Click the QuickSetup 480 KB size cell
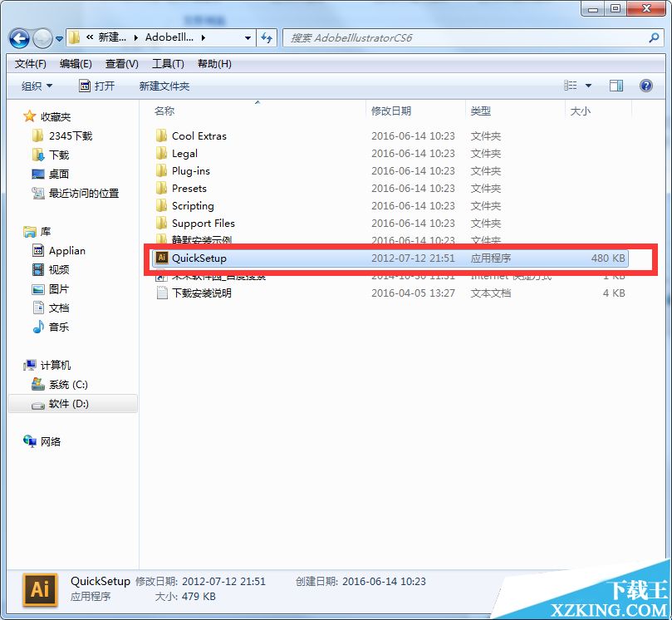 point(608,258)
